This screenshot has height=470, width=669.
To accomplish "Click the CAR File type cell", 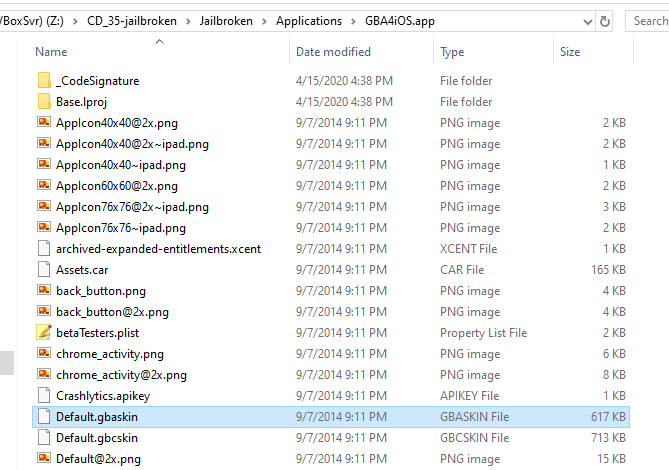I will click(x=462, y=270).
